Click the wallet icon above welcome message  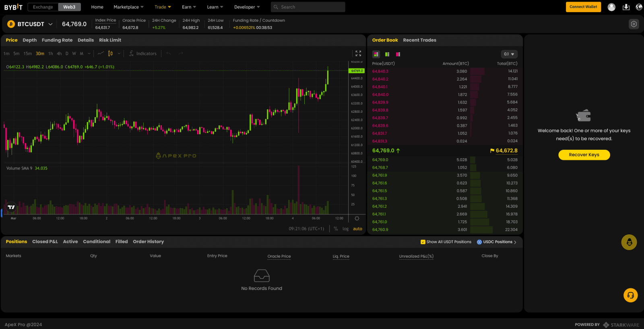(584, 116)
